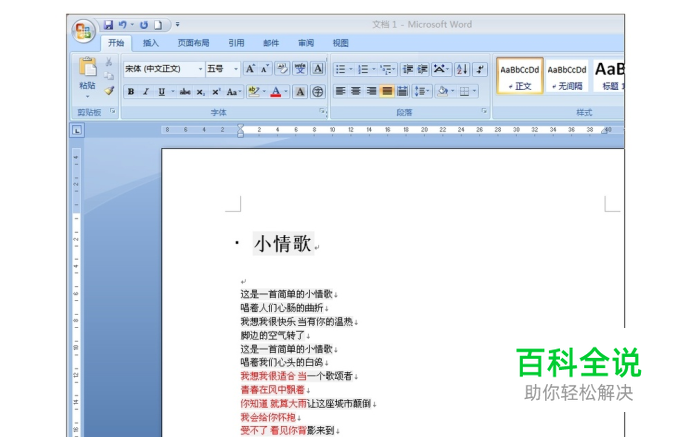Toggle subscript formatting
The height and width of the screenshot is (437, 692).
pos(200,91)
